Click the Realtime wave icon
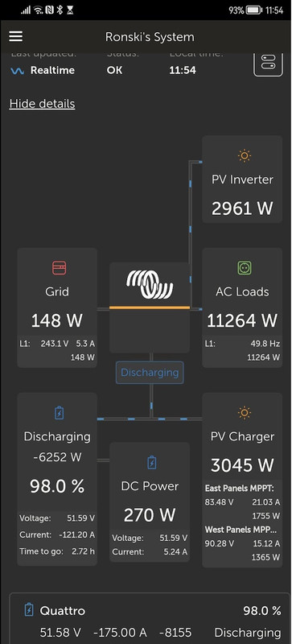292x644 pixels. [x=17, y=71]
